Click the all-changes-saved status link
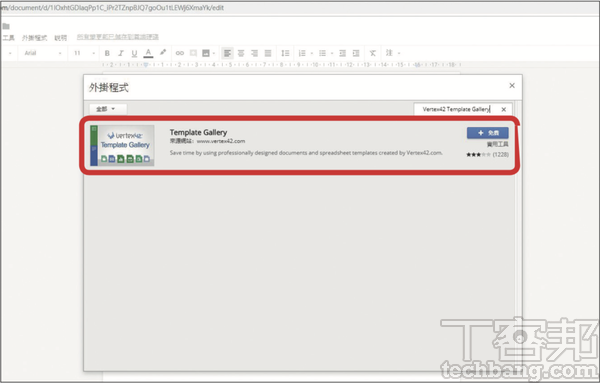This screenshot has width=600, height=383. [117, 37]
